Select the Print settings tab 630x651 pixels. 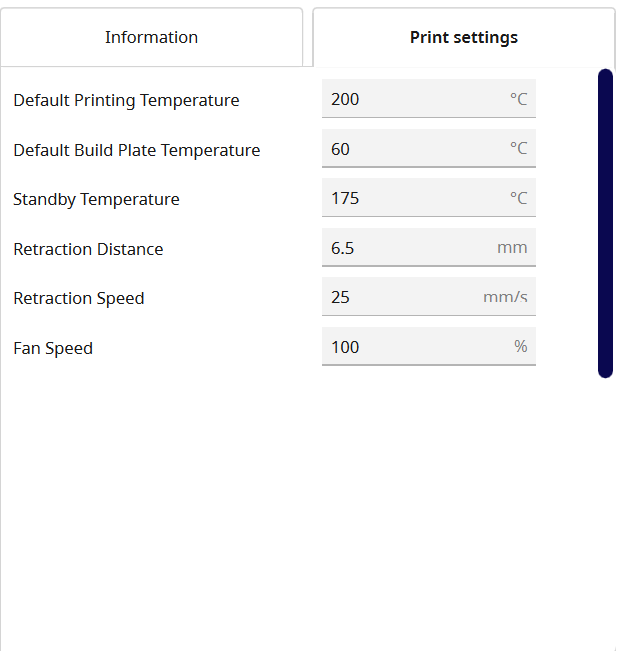point(464,37)
